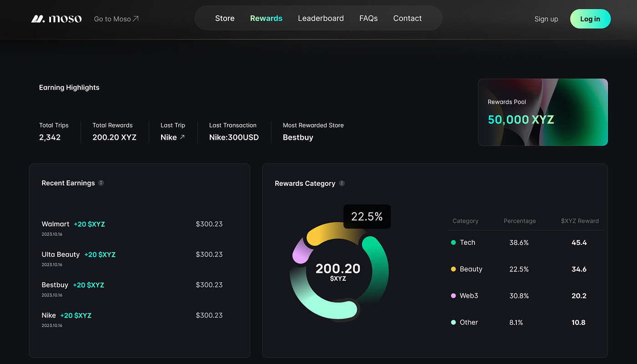The image size is (637, 364).
Task: Switch to the Store tab
Action: tap(225, 18)
